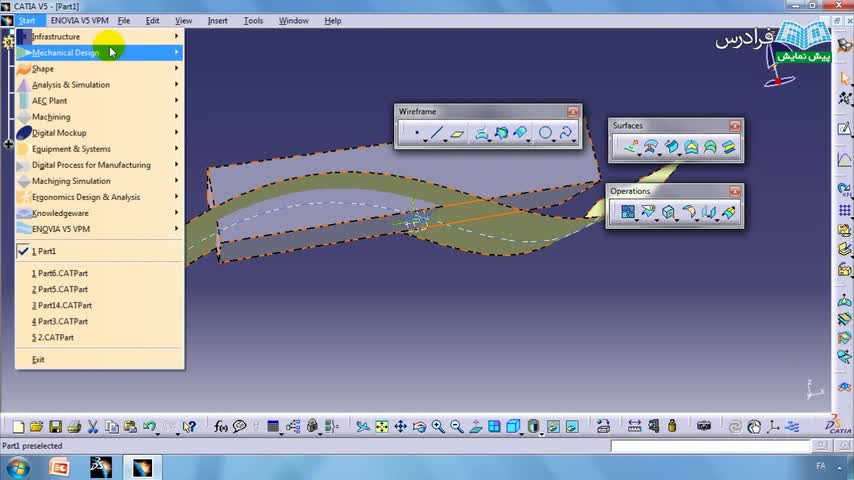The height and width of the screenshot is (480, 854).
Task: Expand Infrastructure submenu arrow
Action: pos(176,36)
